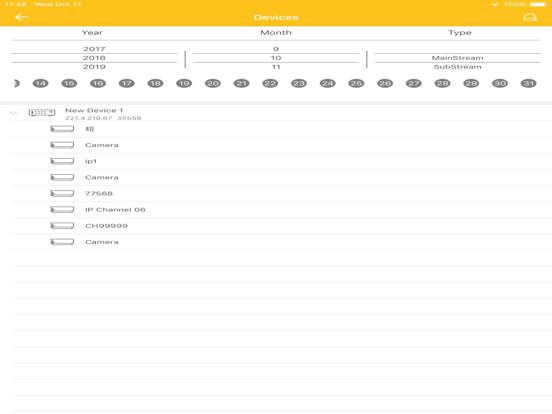Choose month 11 in picker

tap(276, 67)
